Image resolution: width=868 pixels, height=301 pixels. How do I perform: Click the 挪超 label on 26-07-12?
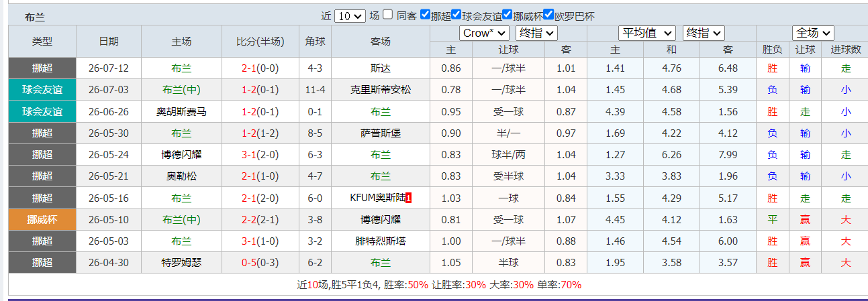pyautogui.click(x=42, y=68)
